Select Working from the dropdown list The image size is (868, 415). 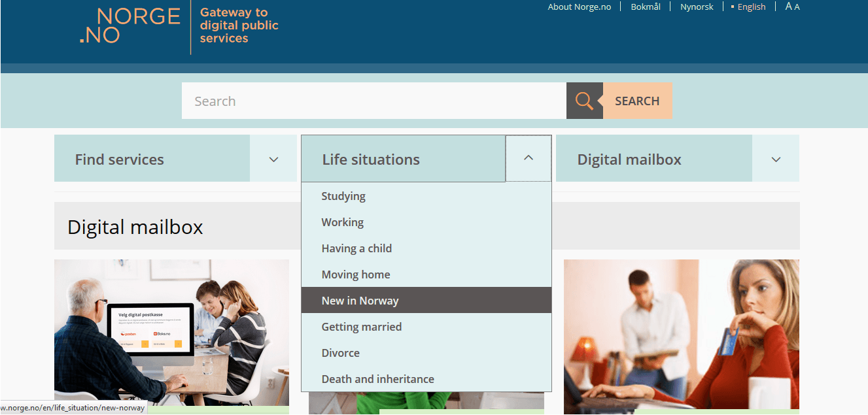[342, 222]
